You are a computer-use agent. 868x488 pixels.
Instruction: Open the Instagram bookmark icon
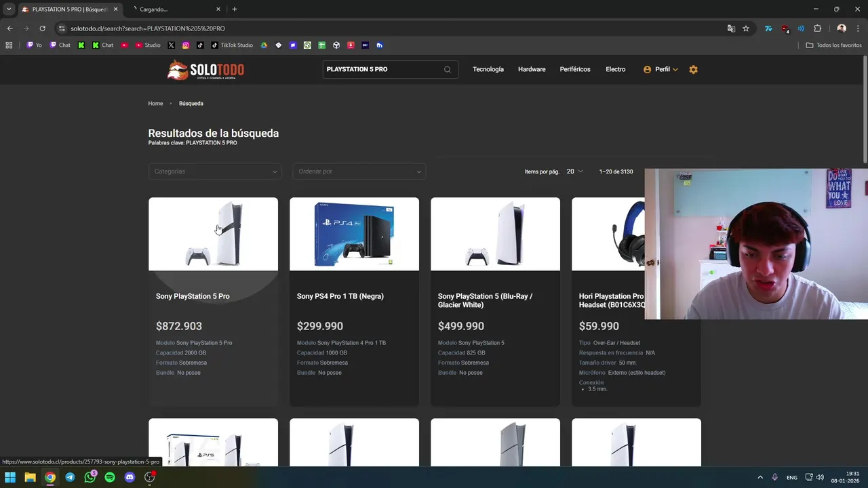pyautogui.click(x=185, y=45)
